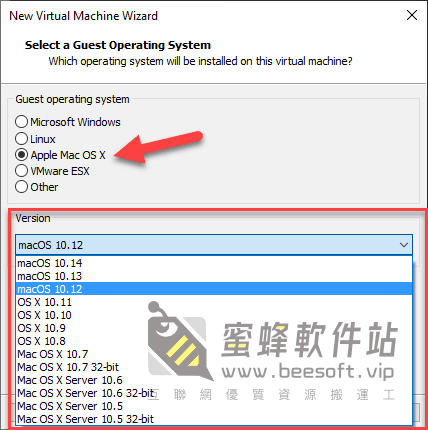Select Mac OS X Server 10.5
Screen dimensions: 428x430
click(x=214, y=406)
